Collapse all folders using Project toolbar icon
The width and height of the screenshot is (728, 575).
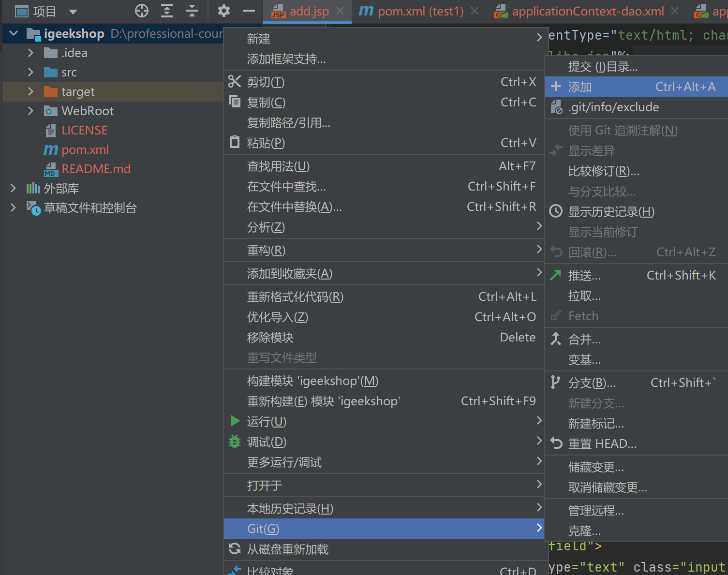coord(192,11)
